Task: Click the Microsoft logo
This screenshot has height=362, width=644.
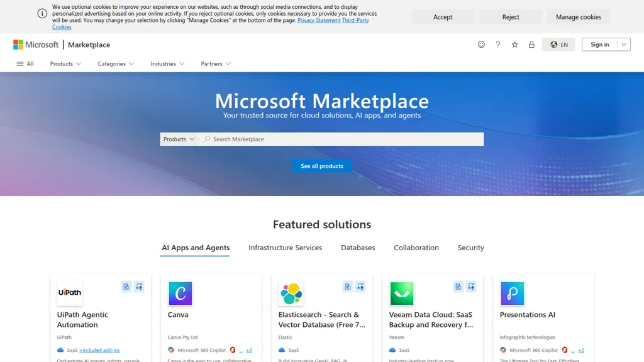Action: (36, 45)
